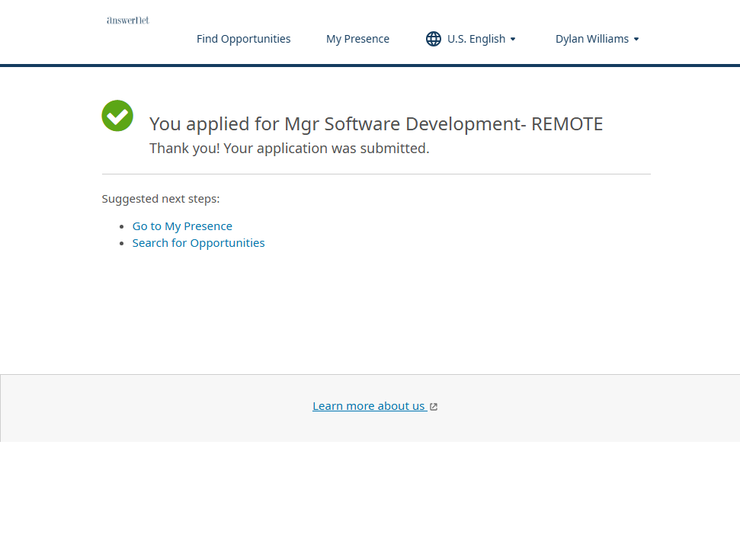The image size is (740, 560).
Task: Follow the Go to My Presence link
Action: [x=182, y=226]
